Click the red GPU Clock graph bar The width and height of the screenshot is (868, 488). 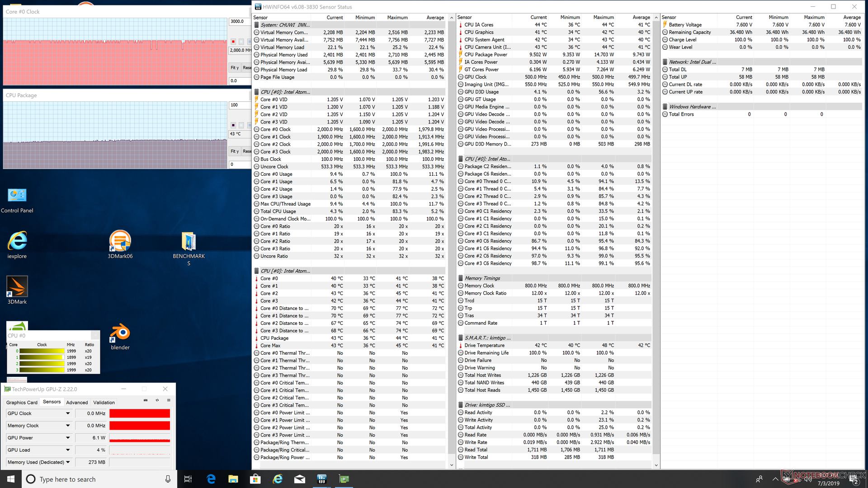point(140,413)
